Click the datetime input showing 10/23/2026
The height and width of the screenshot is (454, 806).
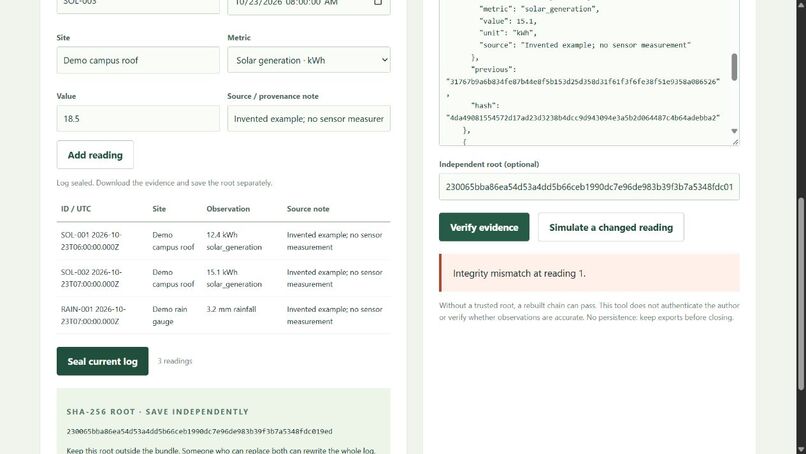click(308, 5)
